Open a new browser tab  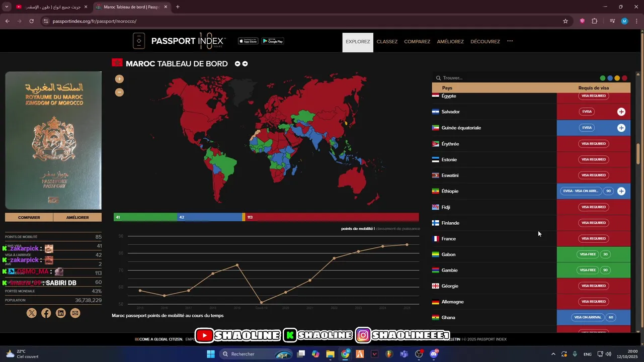click(x=178, y=7)
